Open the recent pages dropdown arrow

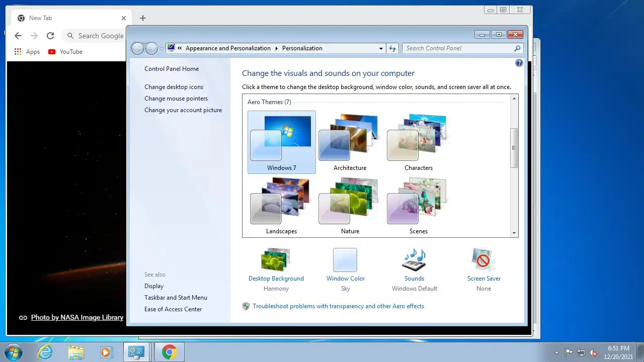(162, 49)
